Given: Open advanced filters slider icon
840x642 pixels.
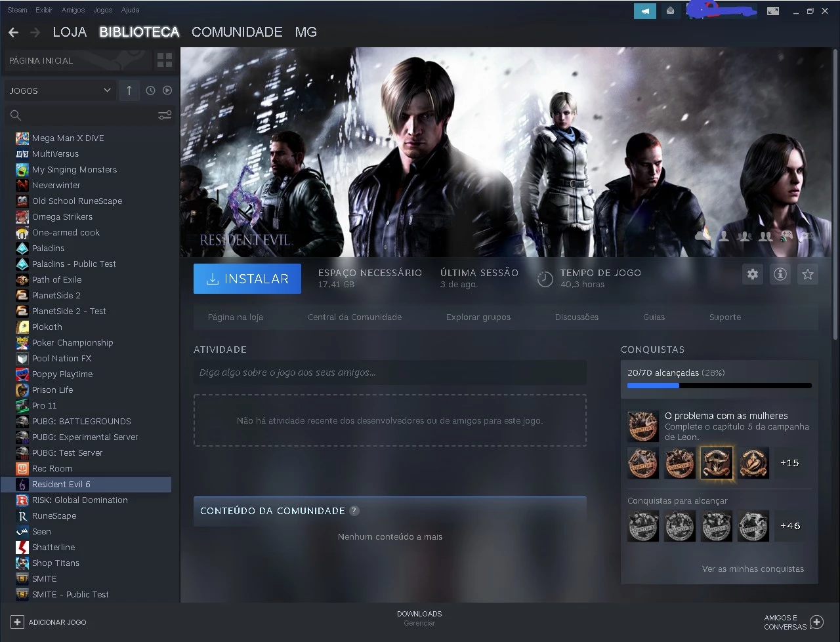Looking at the screenshot, I should click(165, 115).
